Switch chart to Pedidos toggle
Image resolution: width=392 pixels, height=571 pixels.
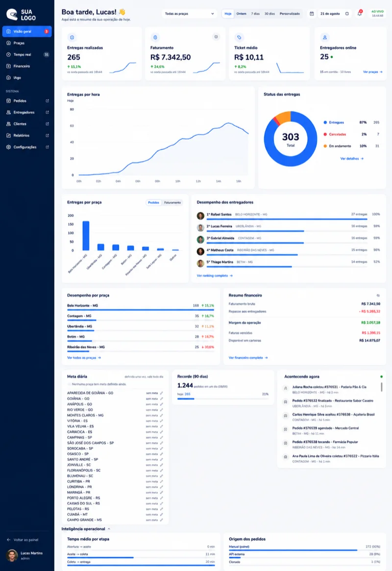pos(153,202)
